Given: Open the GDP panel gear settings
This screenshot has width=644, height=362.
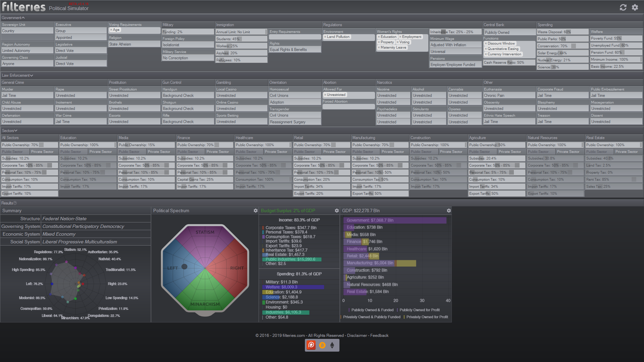Looking at the screenshot, I should (449, 210).
